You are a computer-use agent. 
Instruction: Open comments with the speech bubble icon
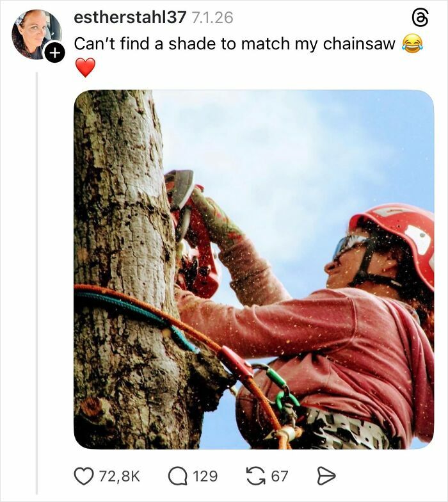click(x=177, y=476)
